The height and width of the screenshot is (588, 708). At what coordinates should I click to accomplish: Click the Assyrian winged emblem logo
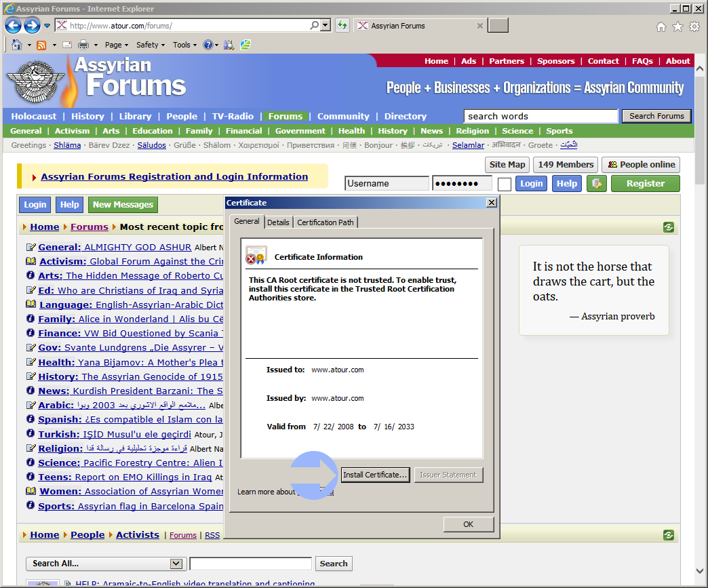(x=36, y=82)
